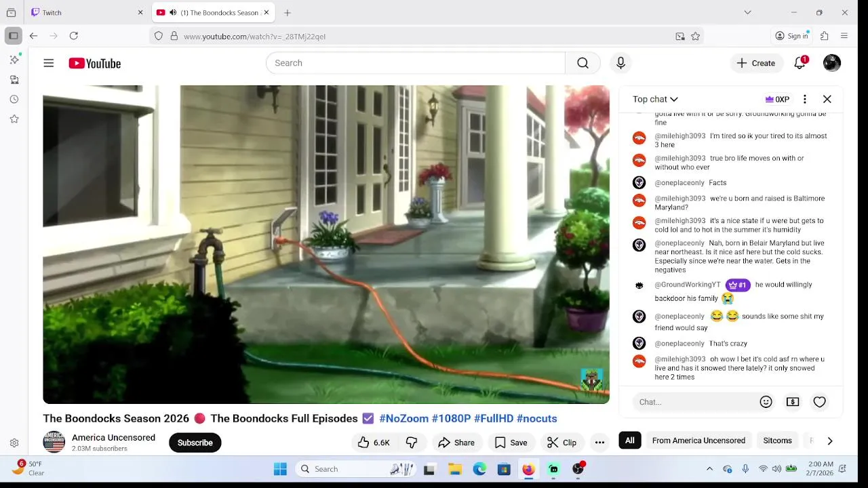Open synced tabs in the sidebar
Image resolution: width=868 pixels, height=488 pixels.
tap(14, 79)
